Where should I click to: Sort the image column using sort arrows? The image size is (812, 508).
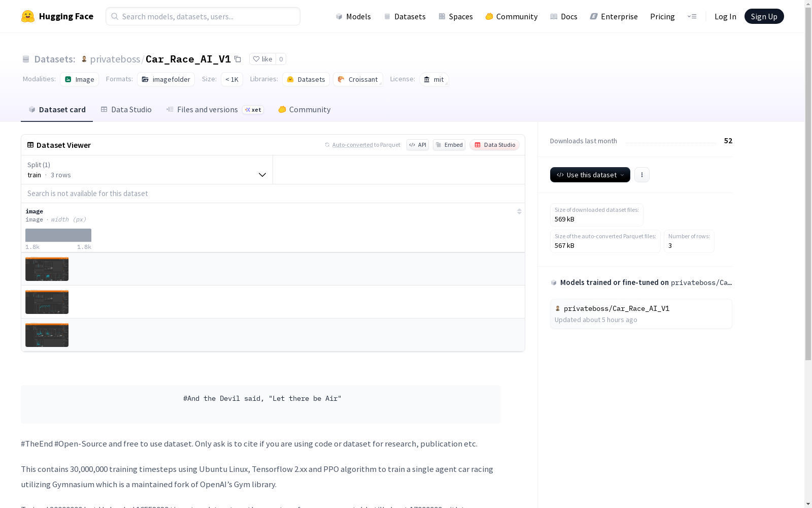click(519, 211)
